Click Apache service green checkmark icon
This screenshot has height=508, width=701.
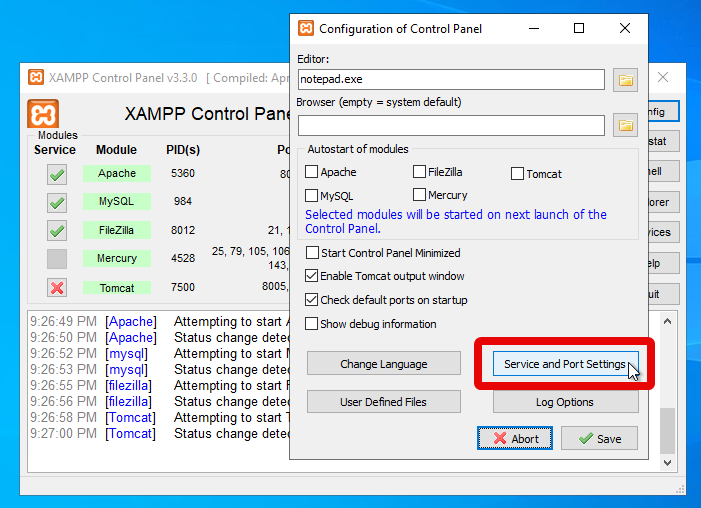pos(57,174)
